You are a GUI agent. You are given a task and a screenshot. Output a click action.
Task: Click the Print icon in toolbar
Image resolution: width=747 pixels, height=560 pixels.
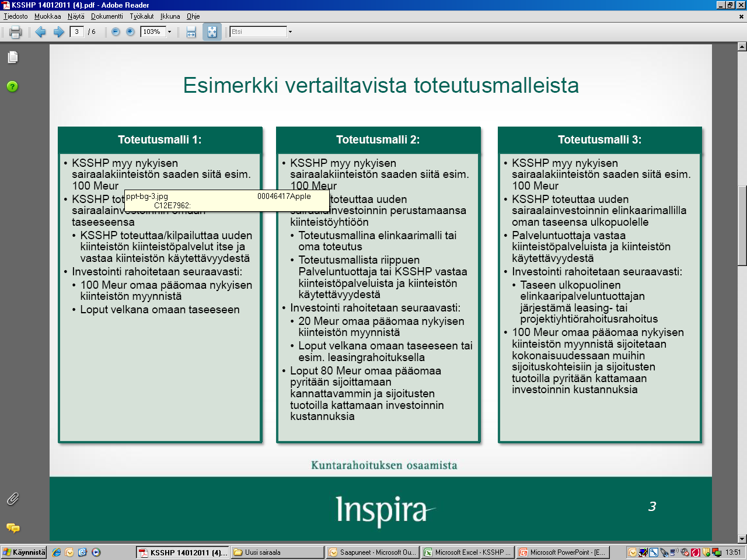click(x=15, y=32)
